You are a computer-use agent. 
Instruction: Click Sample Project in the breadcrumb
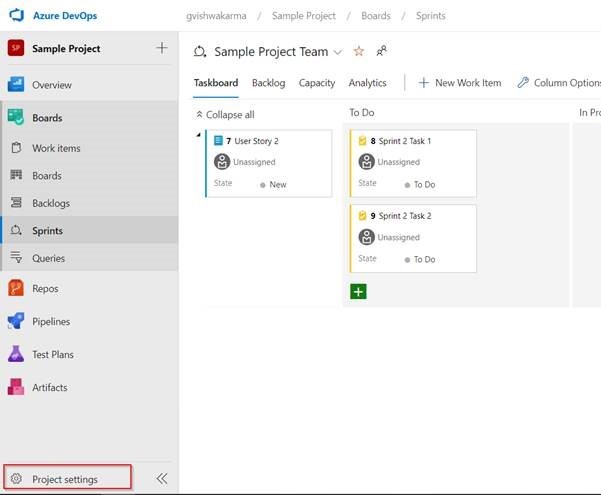click(x=304, y=16)
